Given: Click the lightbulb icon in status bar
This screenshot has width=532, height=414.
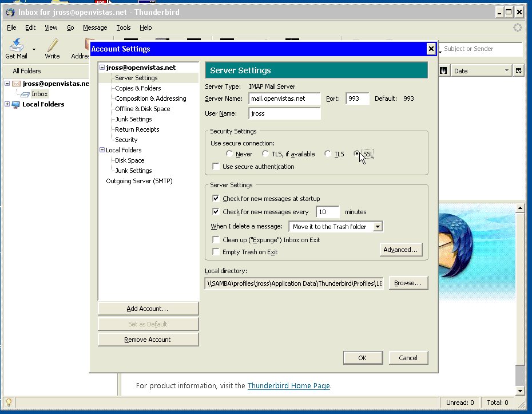Looking at the screenshot, I should point(9,403).
